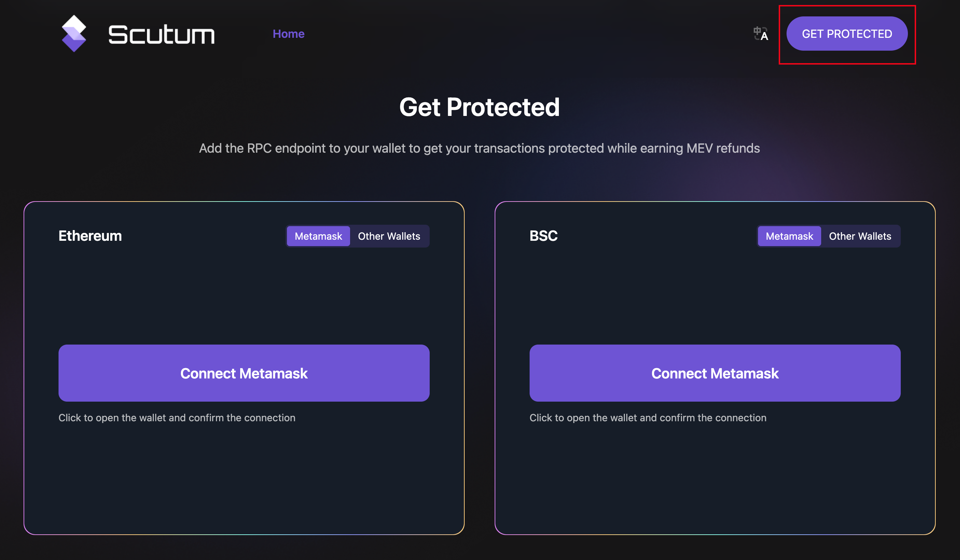Screen dimensions: 960x560
Task: Open the language translation icon
Action: click(761, 34)
